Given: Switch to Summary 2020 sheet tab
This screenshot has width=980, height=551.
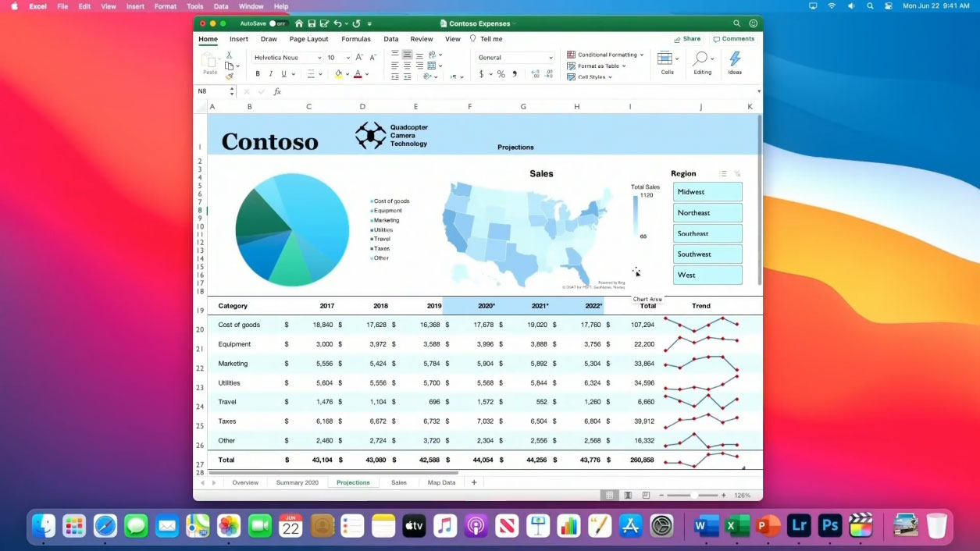Looking at the screenshot, I should 298,482.
